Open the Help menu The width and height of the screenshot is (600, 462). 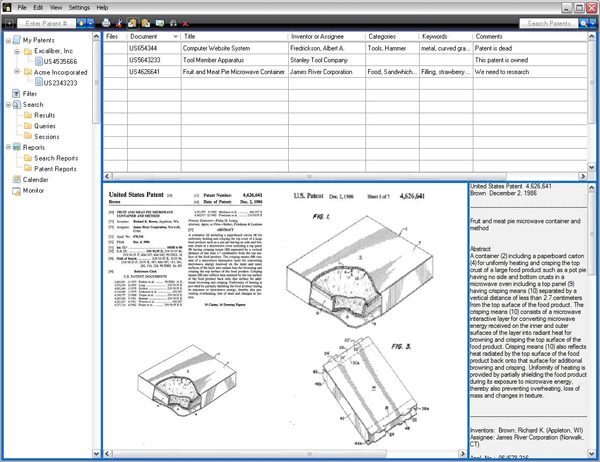[102, 7]
